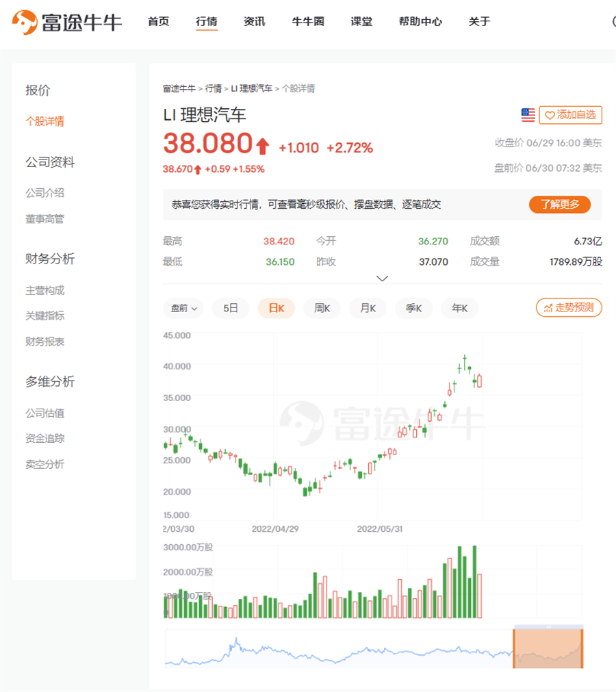The height and width of the screenshot is (692, 616).
Task: Click the 个股详情 breadcrumb text
Action: (298, 89)
